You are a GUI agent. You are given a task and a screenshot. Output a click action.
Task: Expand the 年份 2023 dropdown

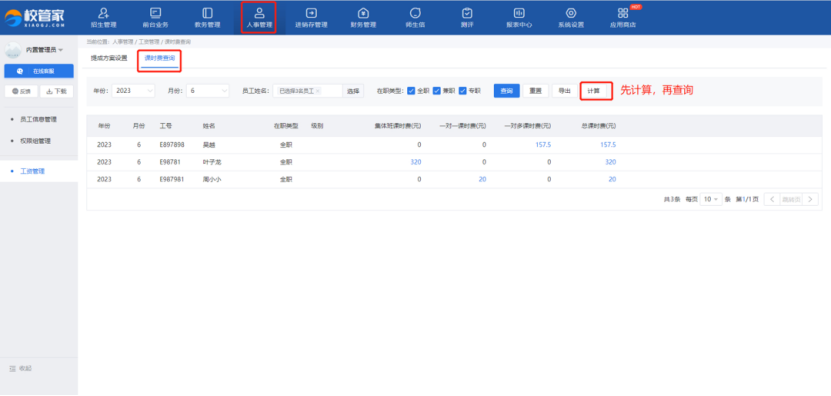pyautogui.click(x=133, y=91)
